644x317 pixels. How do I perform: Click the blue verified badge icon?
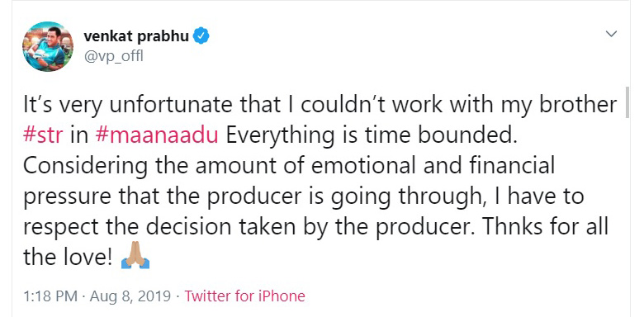(201, 36)
